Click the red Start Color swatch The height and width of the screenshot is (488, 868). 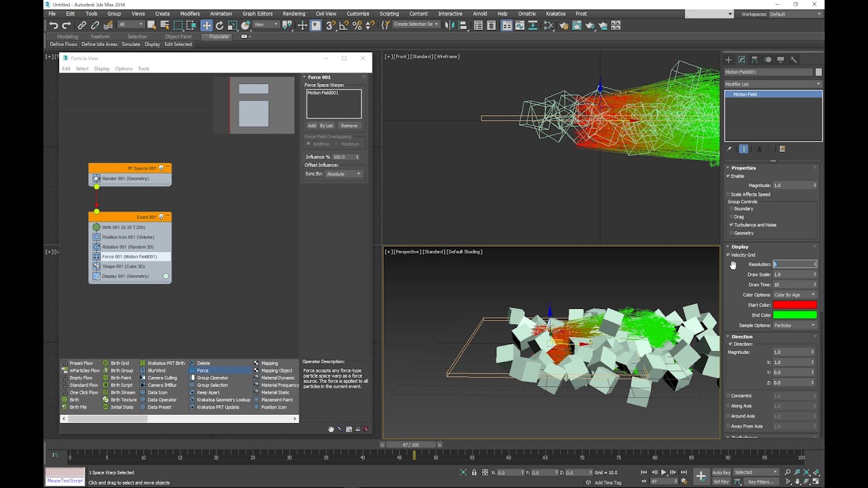[795, 305]
